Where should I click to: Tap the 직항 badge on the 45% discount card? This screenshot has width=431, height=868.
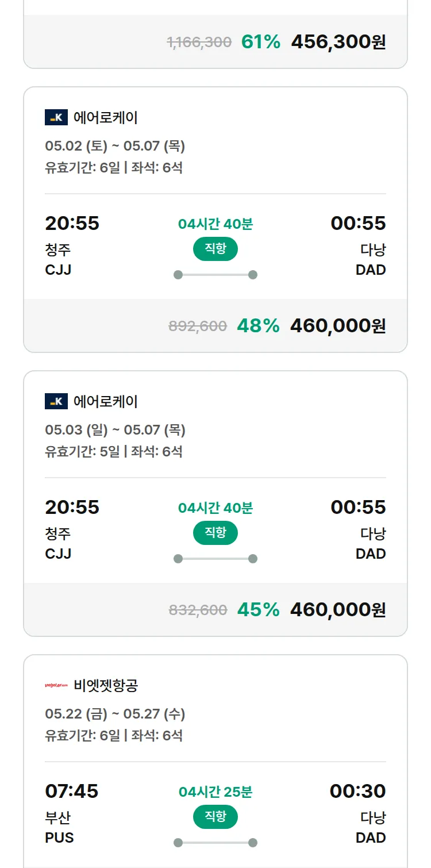click(215, 533)
